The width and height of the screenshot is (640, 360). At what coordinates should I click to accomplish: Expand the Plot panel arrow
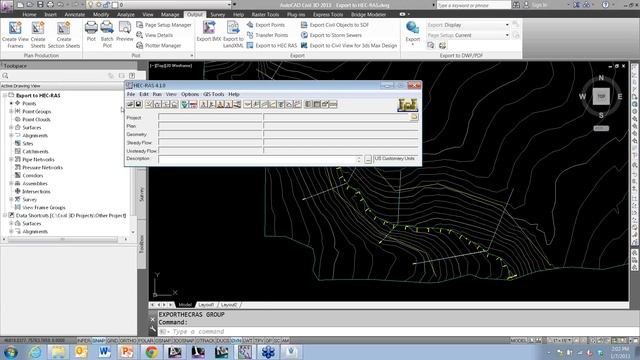(x=191, y=56)
